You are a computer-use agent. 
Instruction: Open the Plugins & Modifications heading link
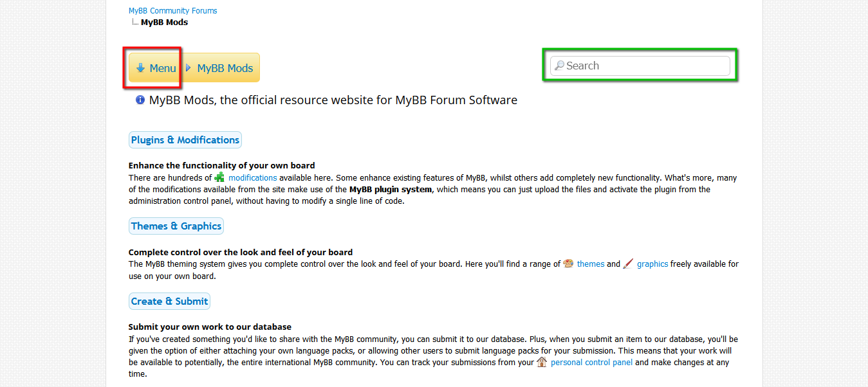185,139
